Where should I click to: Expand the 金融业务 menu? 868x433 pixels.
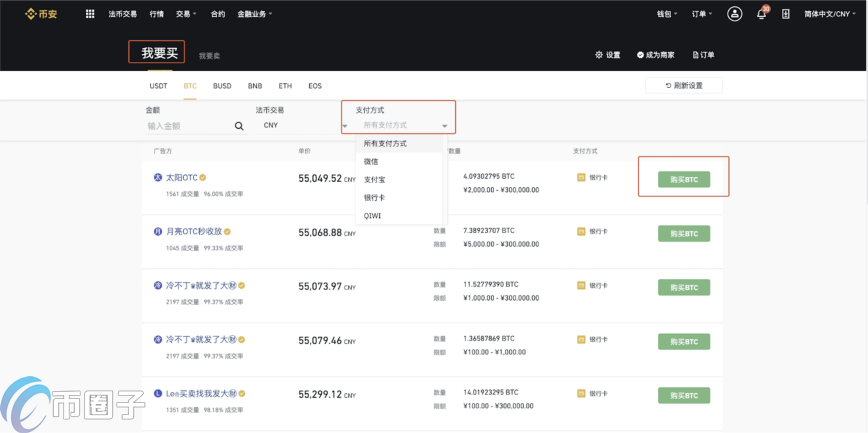pos(255,14)
